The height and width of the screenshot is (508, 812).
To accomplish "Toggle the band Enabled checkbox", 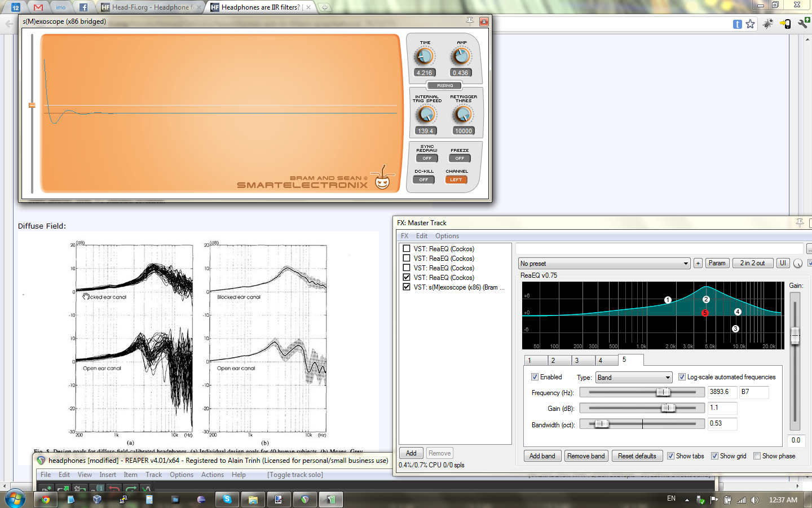I will [535, 377].
